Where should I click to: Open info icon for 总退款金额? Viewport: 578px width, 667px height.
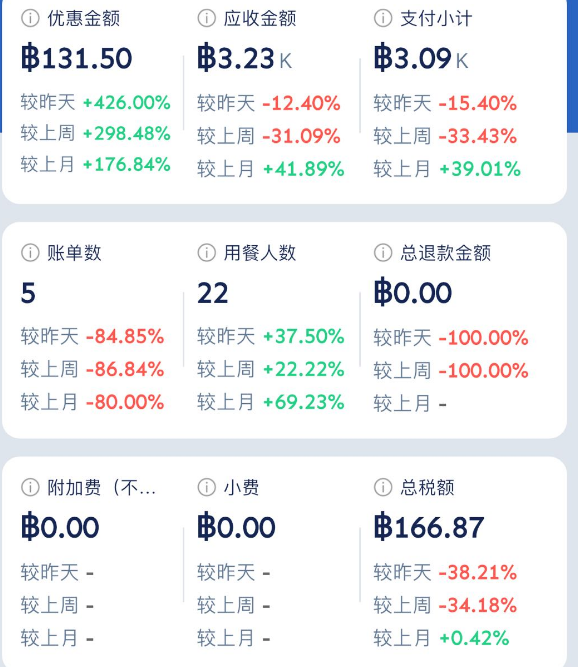(383, 253)
